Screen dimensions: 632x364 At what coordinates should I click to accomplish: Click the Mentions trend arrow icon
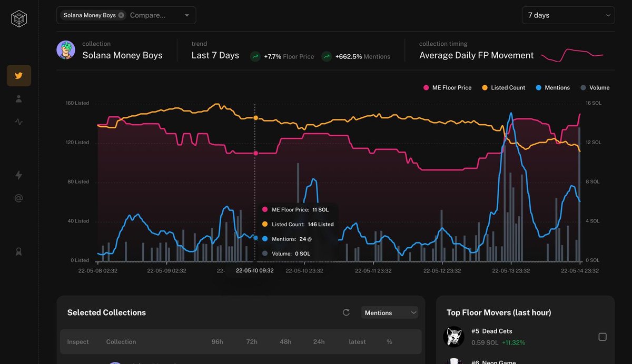327,56
